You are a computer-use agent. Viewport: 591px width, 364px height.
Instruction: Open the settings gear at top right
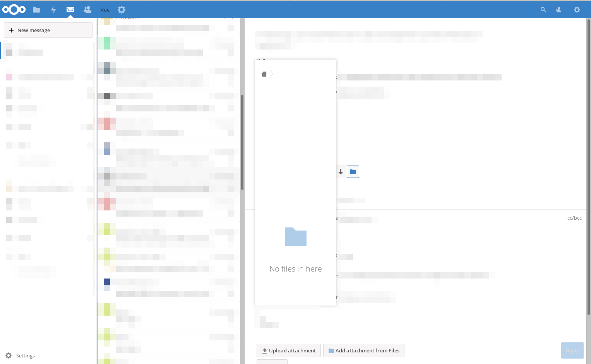[x=577, y=9]
